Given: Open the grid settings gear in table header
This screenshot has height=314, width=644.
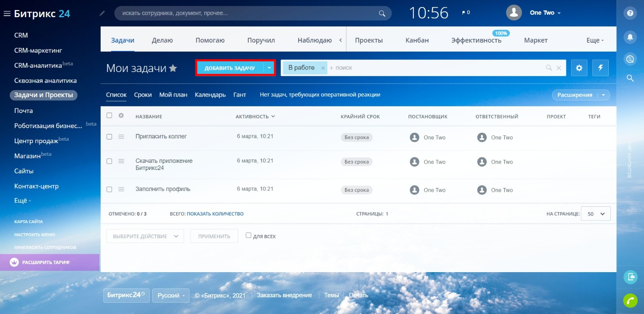Looking at the screenshot, I should [x=121, y=116].
